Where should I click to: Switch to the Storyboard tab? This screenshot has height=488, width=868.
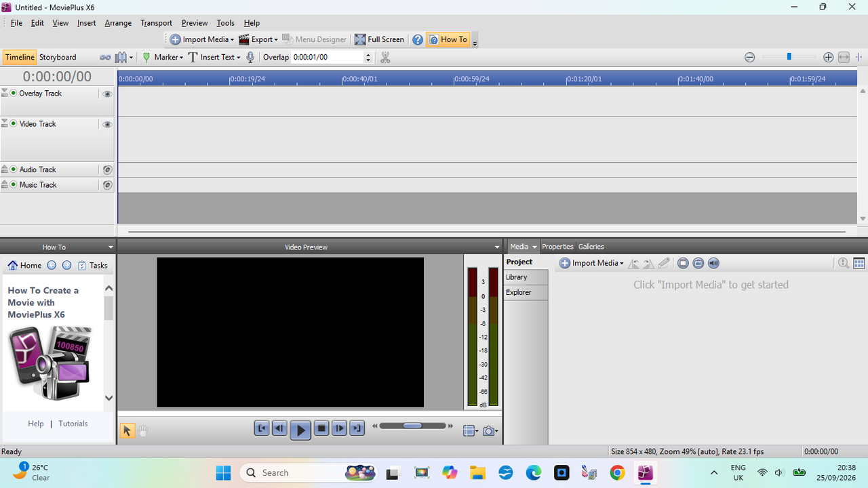click(58, 58)
